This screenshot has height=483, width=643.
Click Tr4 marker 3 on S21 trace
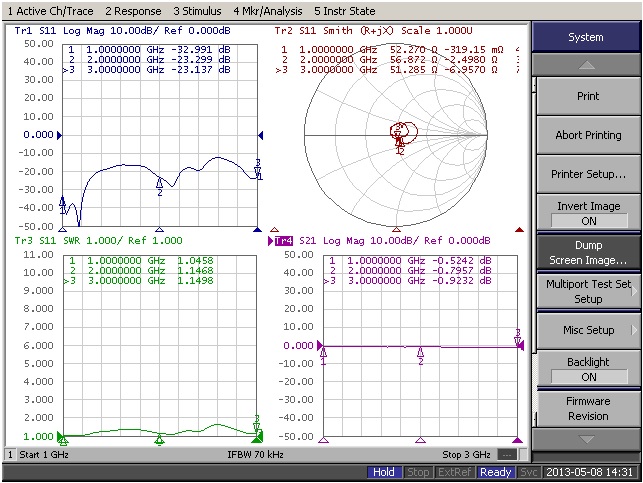[518, 339]
